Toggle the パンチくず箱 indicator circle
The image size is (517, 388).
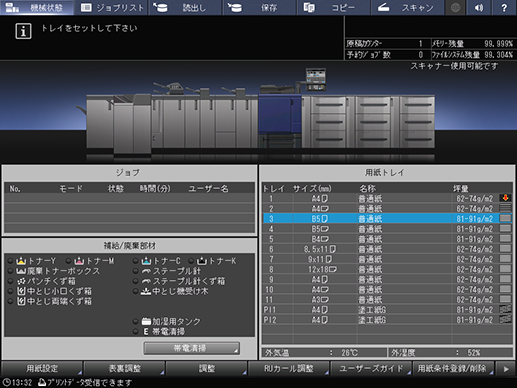(11, 281)
